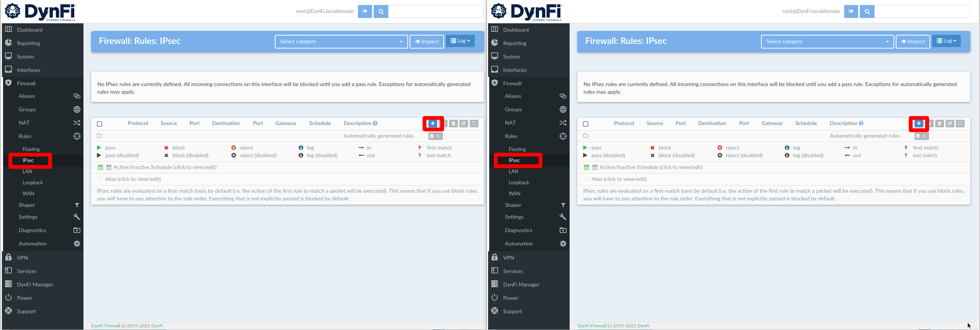Viewport: 980px width, 330px height.
Task: Click the Description help icon in left window
Action: 375,123
